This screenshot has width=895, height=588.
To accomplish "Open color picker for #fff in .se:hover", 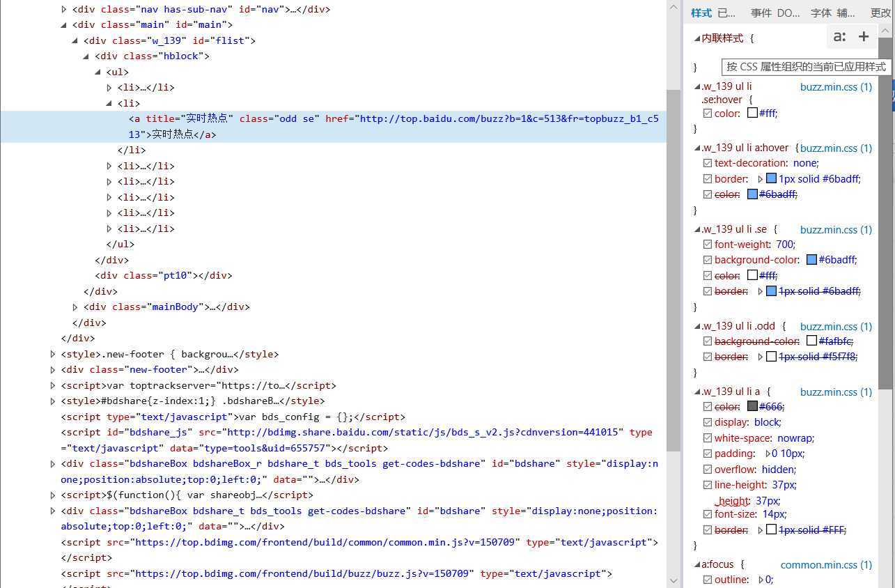I will pos(752,113).
